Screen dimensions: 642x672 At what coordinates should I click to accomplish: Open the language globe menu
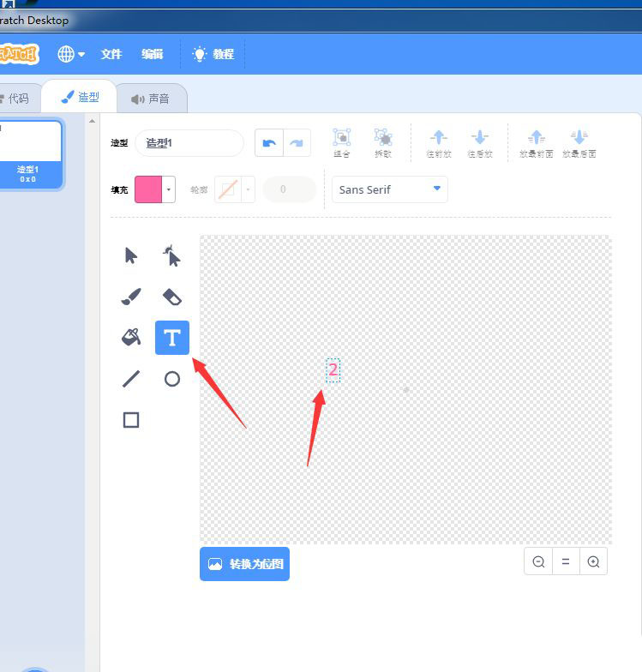pos(71,54)
